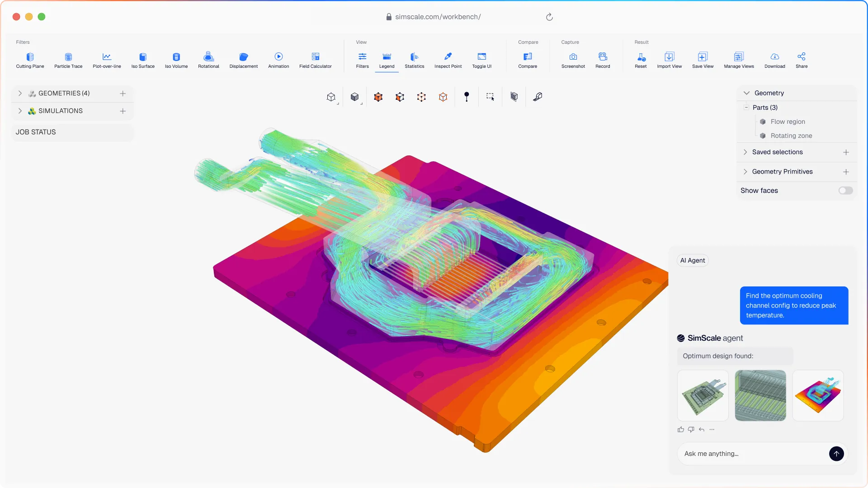
Task: Collapse the Geometry panel
Action: pos(746,93)
